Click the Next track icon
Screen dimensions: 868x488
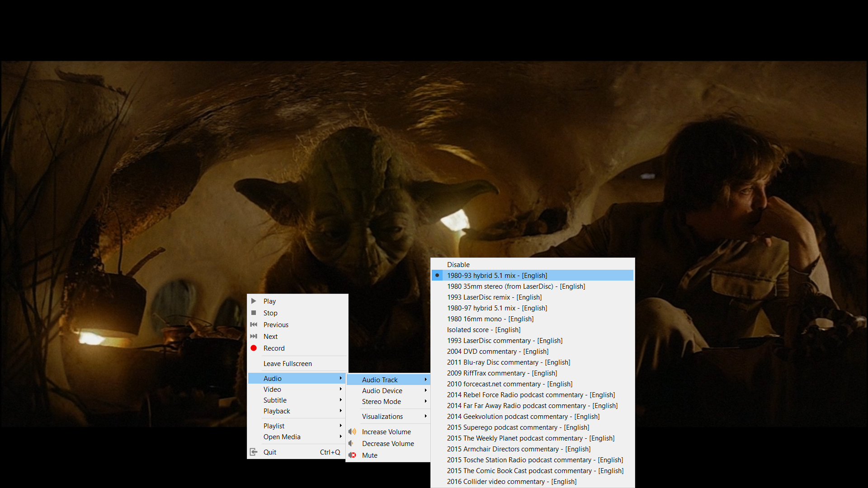(254, 336)
